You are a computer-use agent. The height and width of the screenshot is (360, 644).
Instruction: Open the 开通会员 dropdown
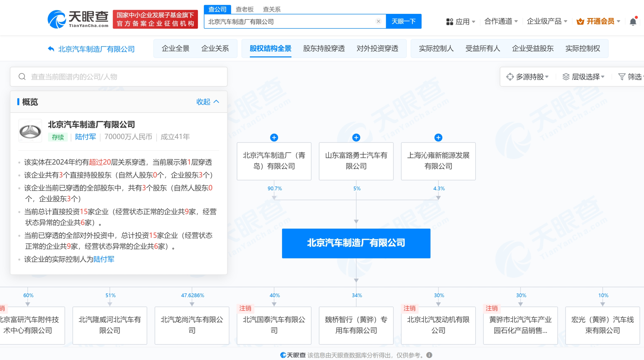pyautogui.click(x=598, y=21)
